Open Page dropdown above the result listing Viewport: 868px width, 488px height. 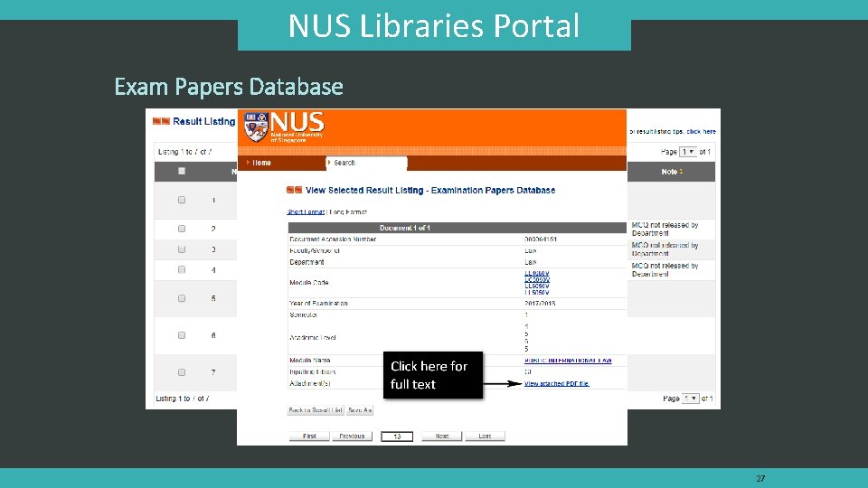point(688,152)
